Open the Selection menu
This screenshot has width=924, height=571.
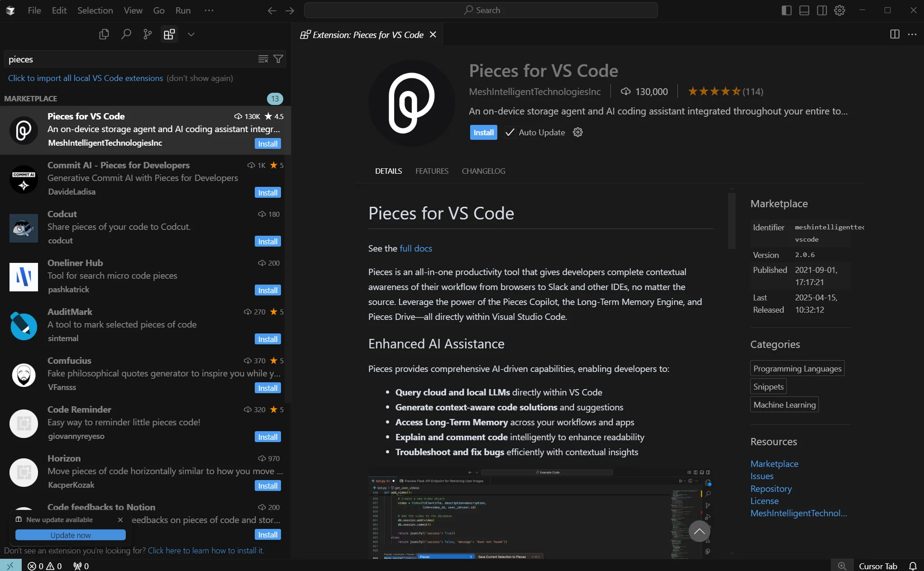pyautogui.click(x=95, y=10)
